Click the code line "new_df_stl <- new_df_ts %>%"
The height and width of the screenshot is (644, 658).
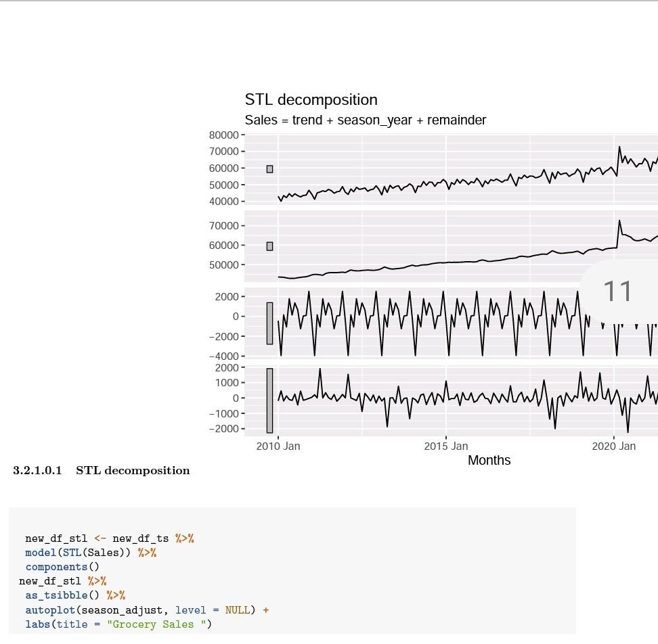coord(110,538)
